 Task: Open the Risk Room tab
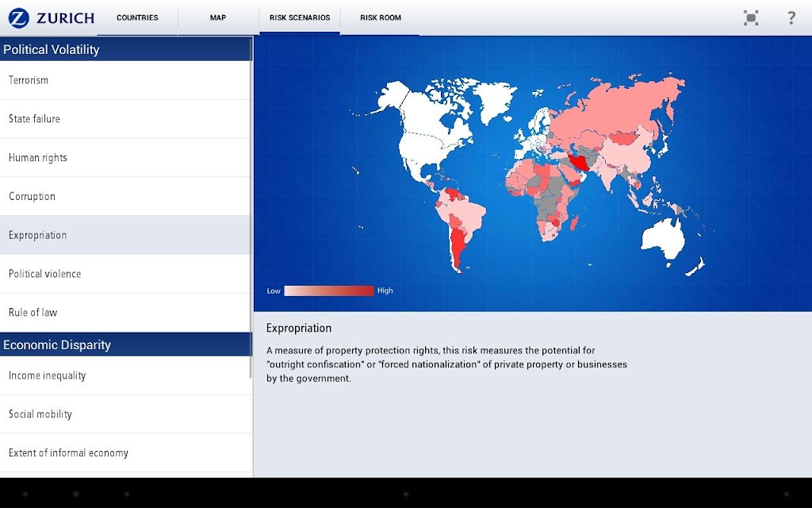(381, 17)
